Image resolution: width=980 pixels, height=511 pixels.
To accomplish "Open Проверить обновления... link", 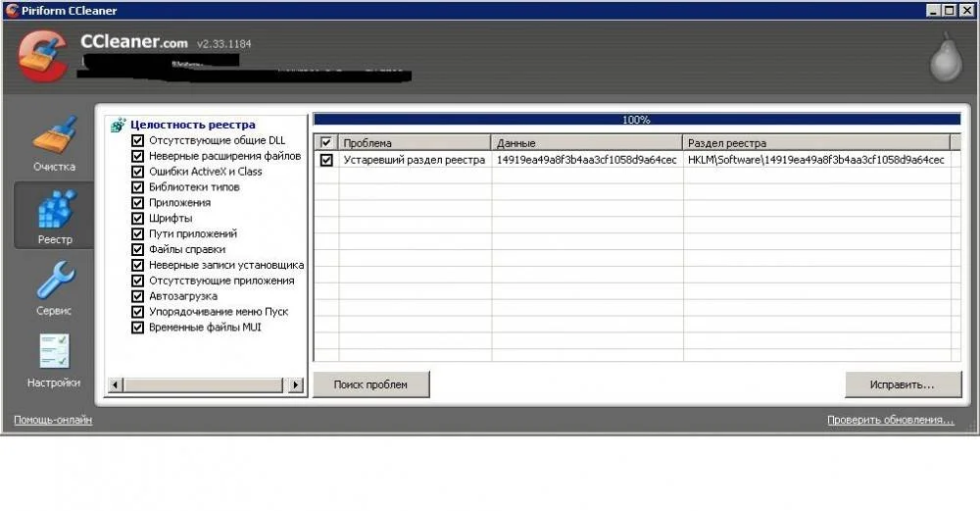I will pos(891,420).
